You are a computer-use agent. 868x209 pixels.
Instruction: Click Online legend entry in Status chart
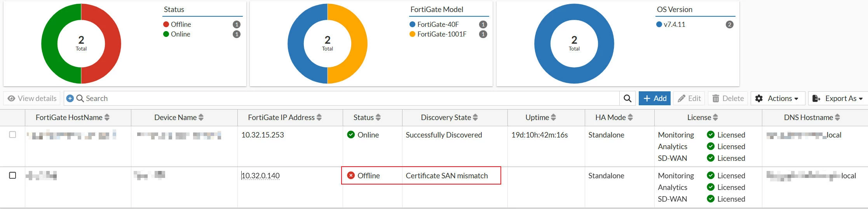click(x=177, y=34)
